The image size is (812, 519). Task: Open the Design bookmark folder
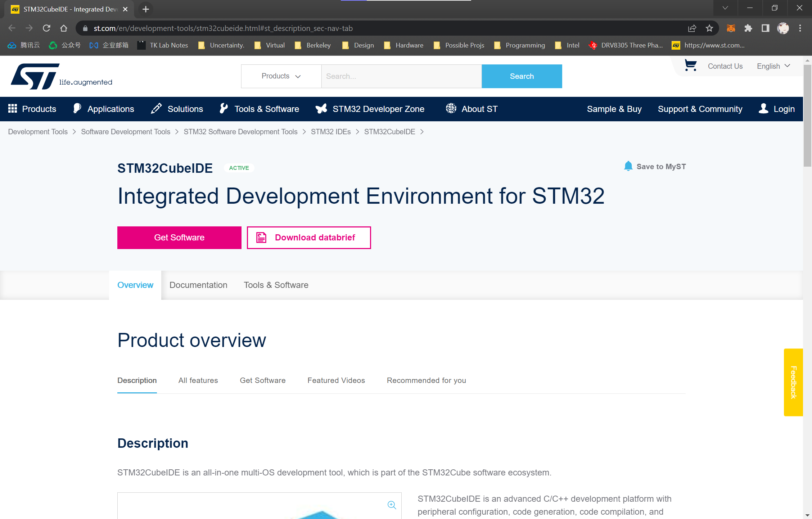pos(358,45)
